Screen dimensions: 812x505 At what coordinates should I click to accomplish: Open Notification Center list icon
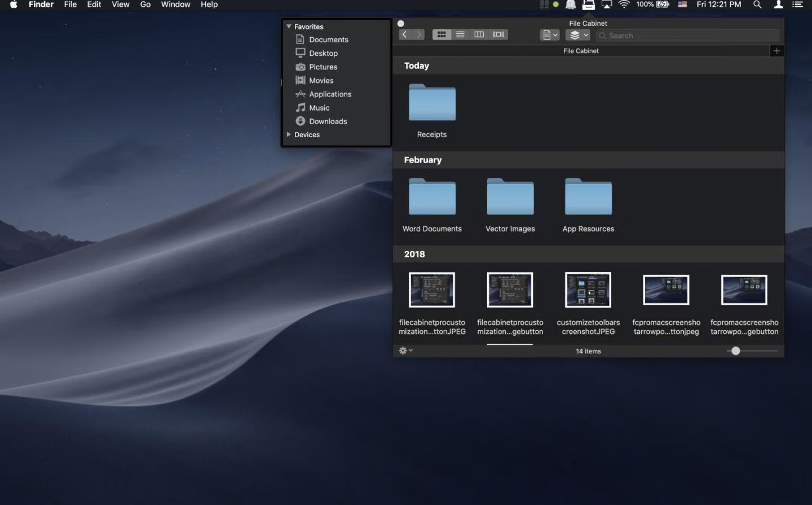tap(797, 5)
